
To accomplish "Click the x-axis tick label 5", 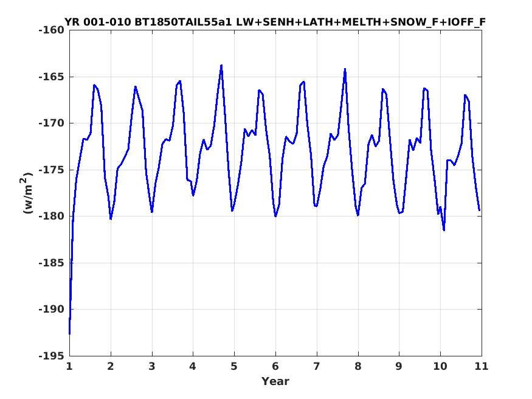I will (x=234, y=366).
